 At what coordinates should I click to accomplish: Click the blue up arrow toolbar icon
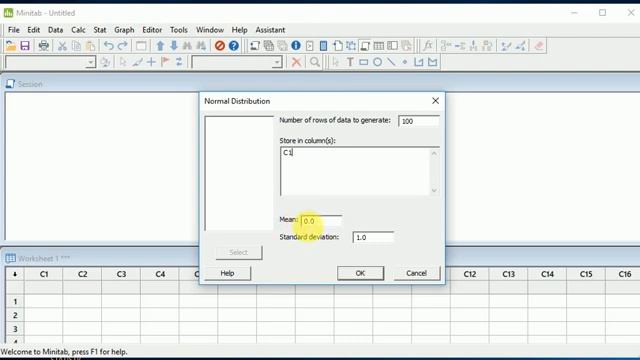tap(160, 46)
